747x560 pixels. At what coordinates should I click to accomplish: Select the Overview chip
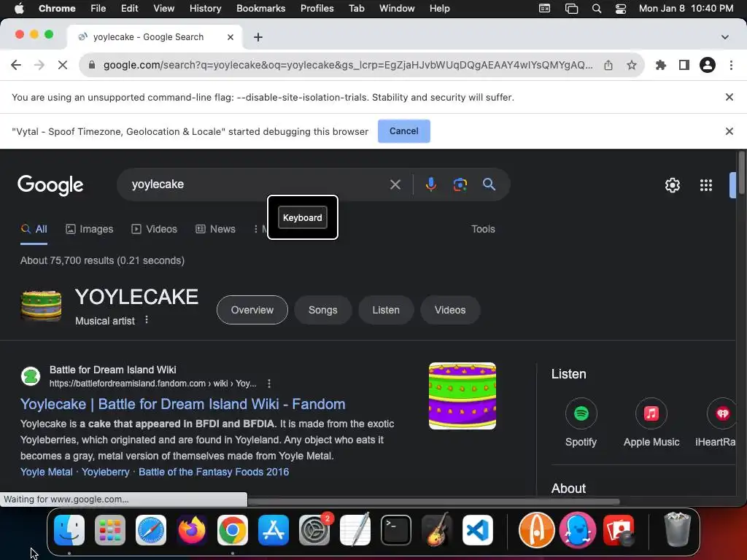point(252,310)
